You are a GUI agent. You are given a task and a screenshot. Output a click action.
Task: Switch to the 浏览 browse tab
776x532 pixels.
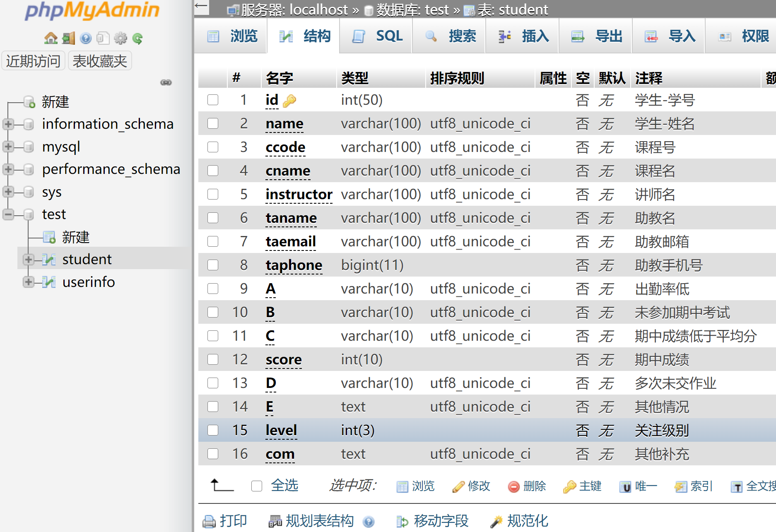click(x=231, y=36)
